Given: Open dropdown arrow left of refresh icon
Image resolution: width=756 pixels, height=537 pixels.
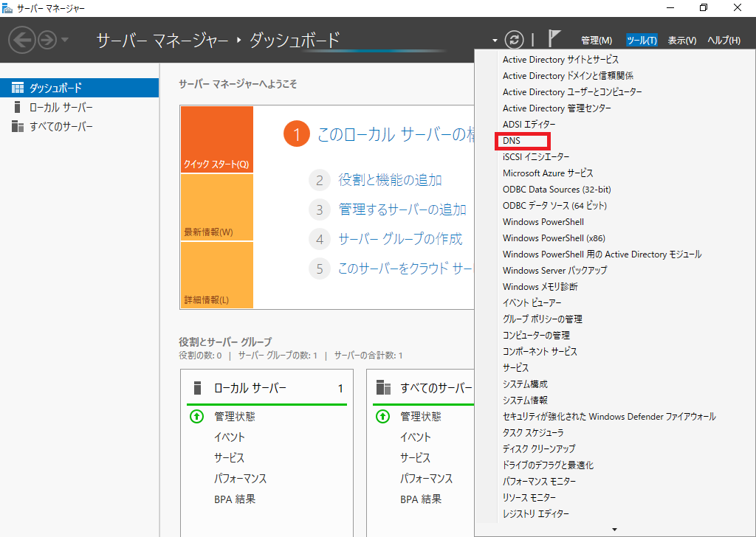Looking at the screenshot, I should pos(495,41).
